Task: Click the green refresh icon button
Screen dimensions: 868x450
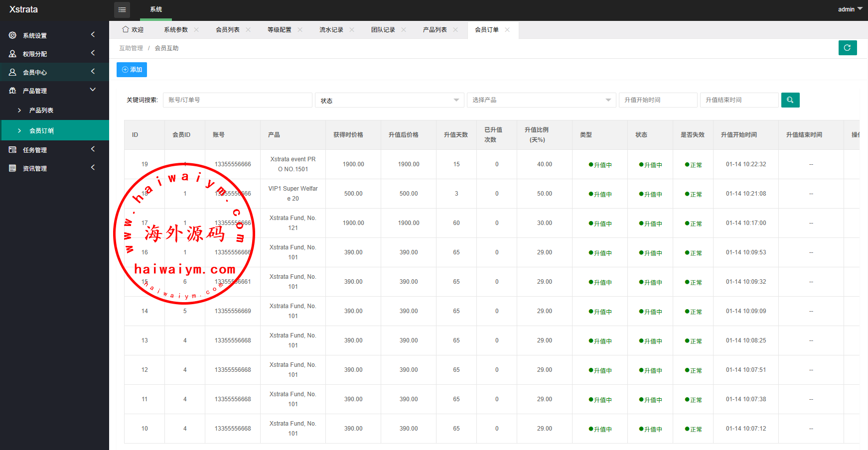Action: click(x=847, y=48)
